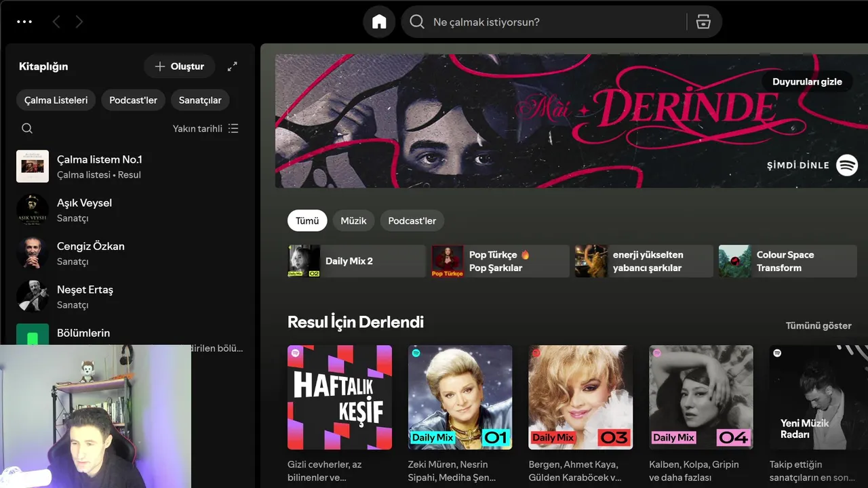Click the search magnifier in top bar
Image resolution: width=868 pixels, height=488 pixels.
tap(417, 22)
